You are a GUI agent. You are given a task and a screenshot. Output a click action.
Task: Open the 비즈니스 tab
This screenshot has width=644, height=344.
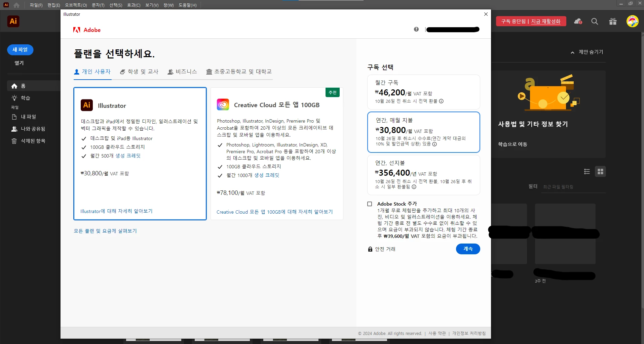pyautogui.click(x=182, y=72)
